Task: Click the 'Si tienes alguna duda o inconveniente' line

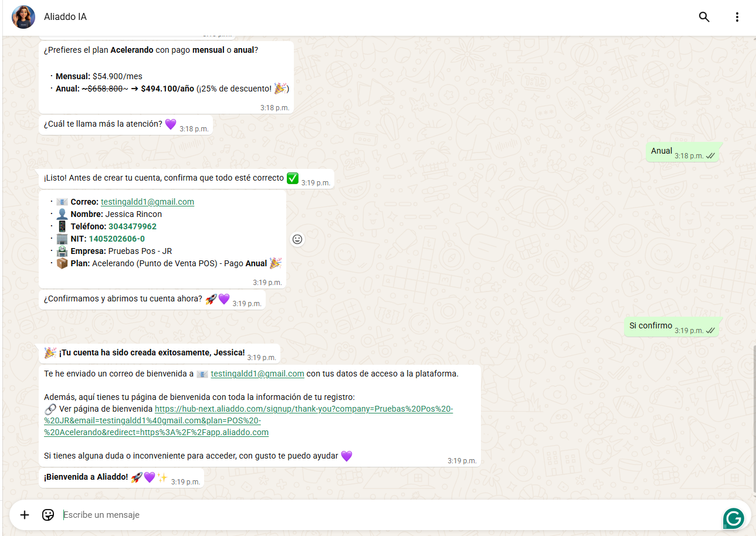Action: (x=198, y=456)
